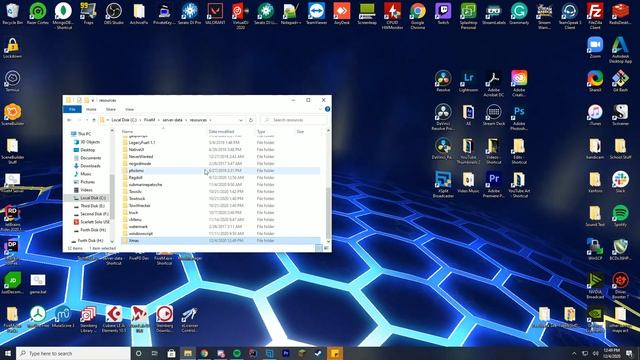Open the Git Bash desktop shortcut

point(620,81)
